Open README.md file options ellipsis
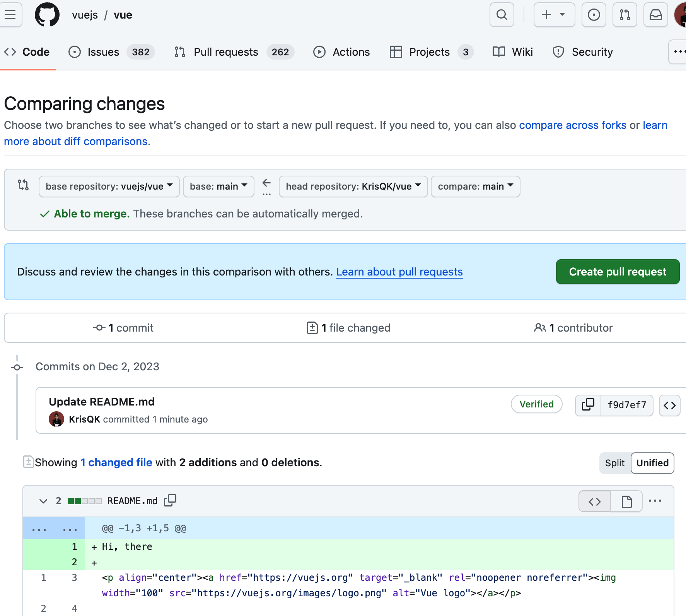Viewport: 686px width, 616px height. coord(655,501)
